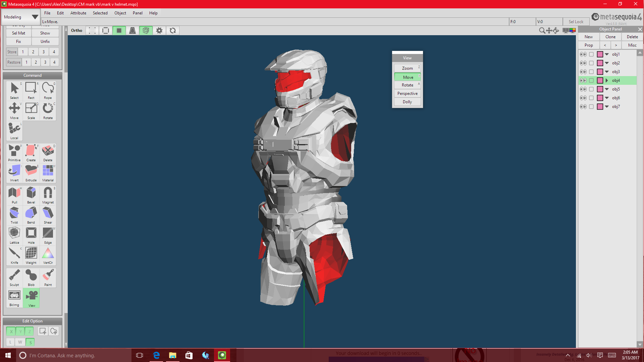
Task: Select the Sculpt tool
Action: [x=14, y=278]
